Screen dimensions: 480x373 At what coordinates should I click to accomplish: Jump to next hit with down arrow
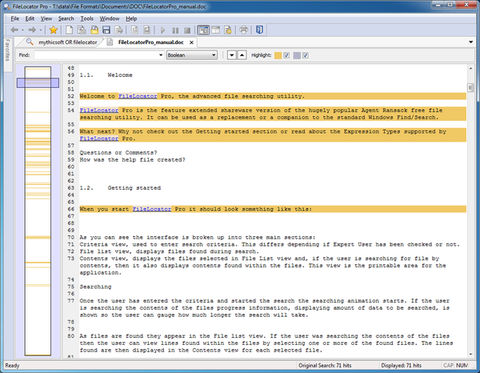click(x=232, y=55)
